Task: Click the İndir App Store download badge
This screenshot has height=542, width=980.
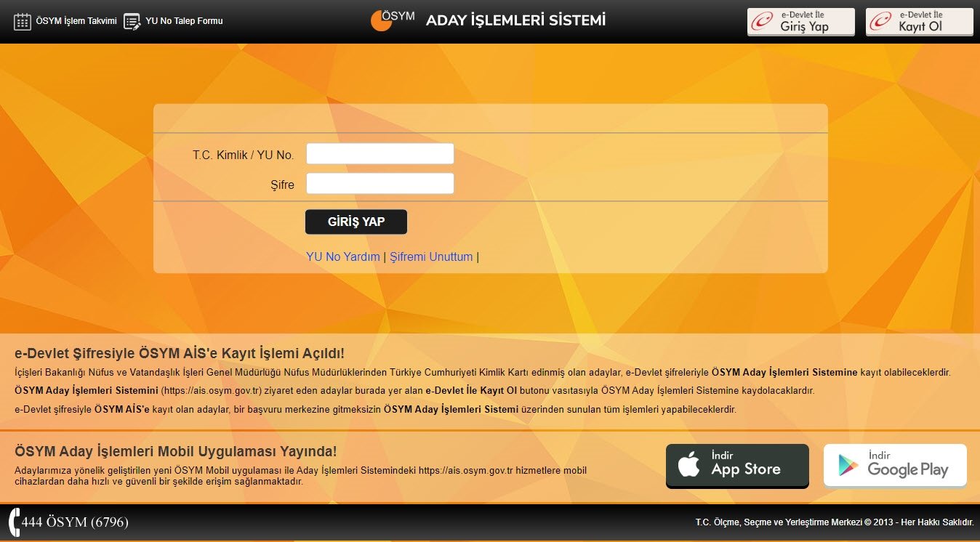Action: click(x=737, y=466)
